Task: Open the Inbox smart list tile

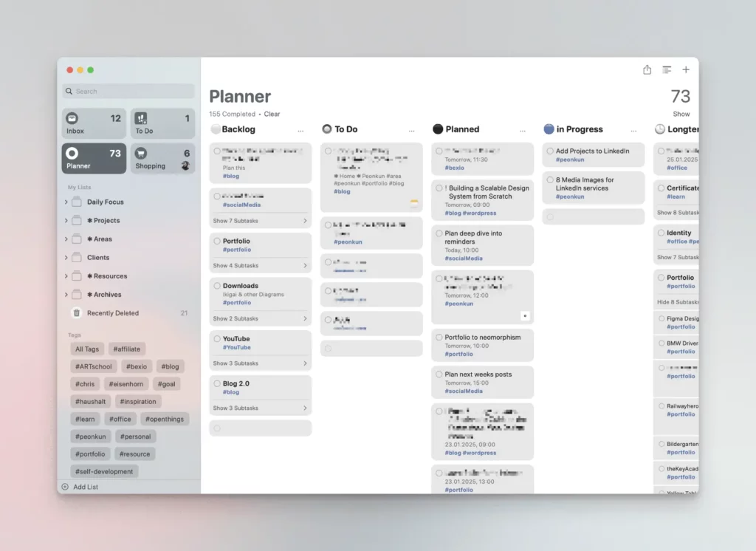Action: click(94, 123)
